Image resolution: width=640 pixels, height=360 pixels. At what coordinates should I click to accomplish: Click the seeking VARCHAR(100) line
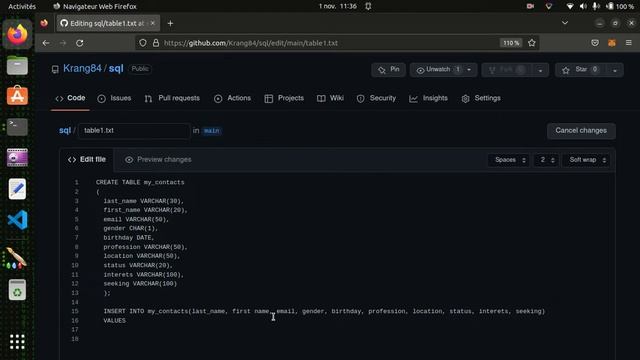point(140,284)
